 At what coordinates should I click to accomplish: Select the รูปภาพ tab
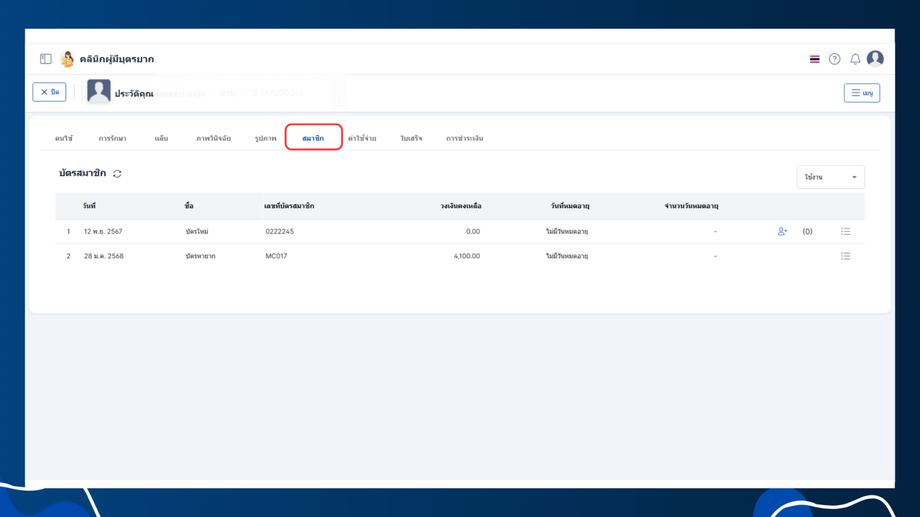coord(265,138)
